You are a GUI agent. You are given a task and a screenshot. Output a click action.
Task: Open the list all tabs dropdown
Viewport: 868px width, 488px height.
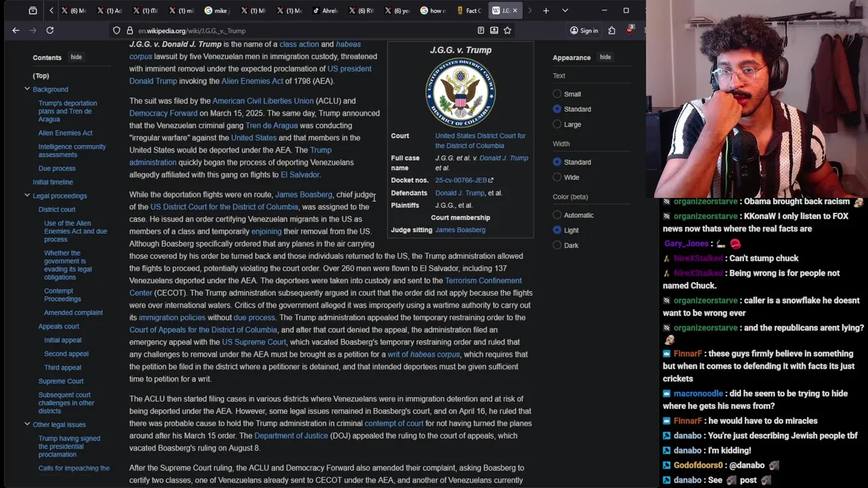(x=565, y=11)
